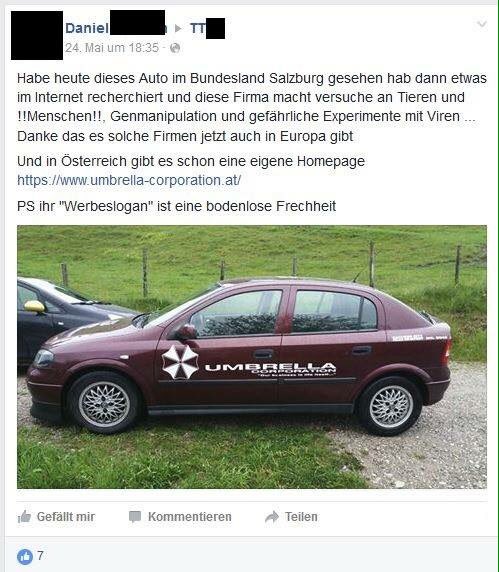499x572 pixels.
Task: Click the Kommentieren button text
Action: [190, 517]
